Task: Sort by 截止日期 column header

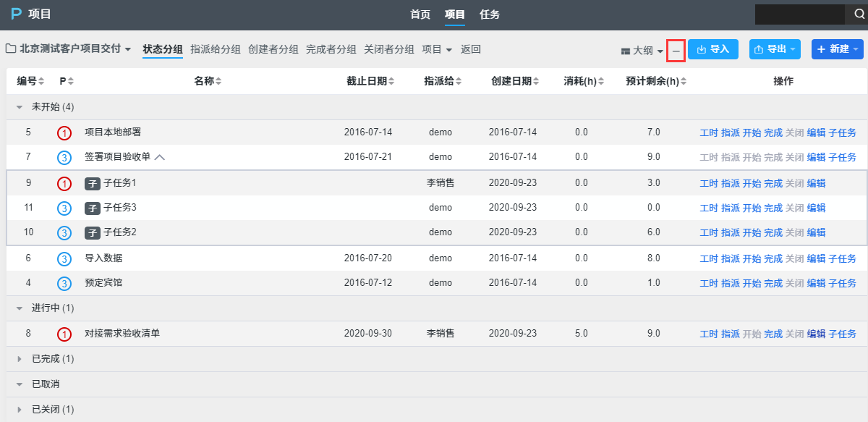Action: coord(370,82)
